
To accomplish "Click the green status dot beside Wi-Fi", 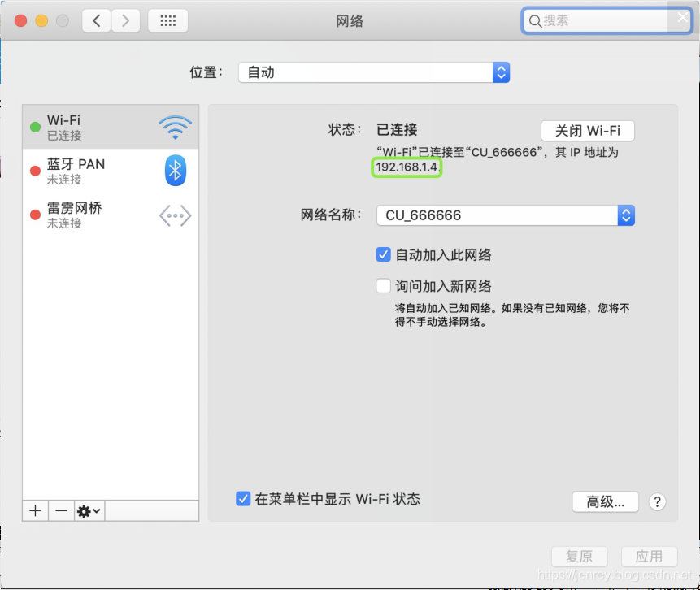I will click(35, 128).
